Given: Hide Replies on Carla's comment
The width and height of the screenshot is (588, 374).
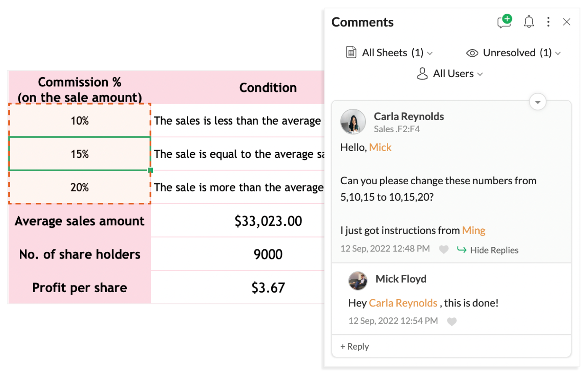Looking at the screenshot, I should coord(488,250).
